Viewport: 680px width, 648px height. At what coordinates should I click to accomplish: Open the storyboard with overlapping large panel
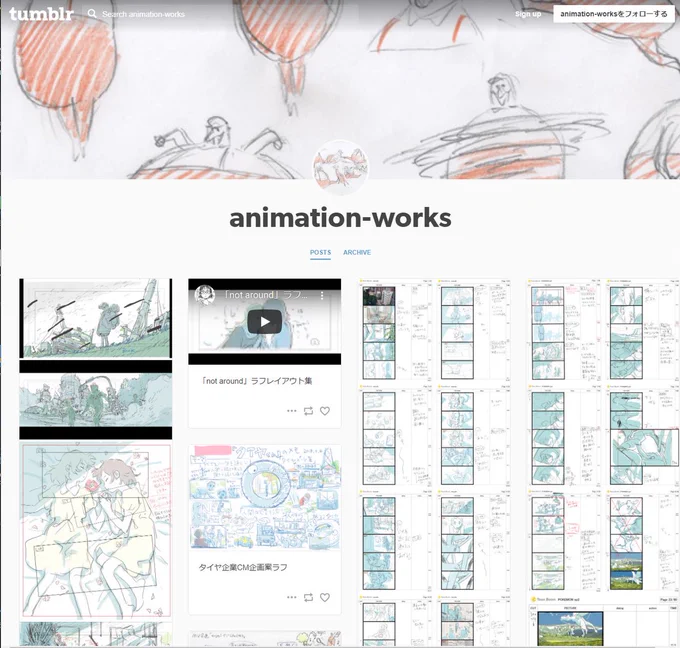[643, 436]
